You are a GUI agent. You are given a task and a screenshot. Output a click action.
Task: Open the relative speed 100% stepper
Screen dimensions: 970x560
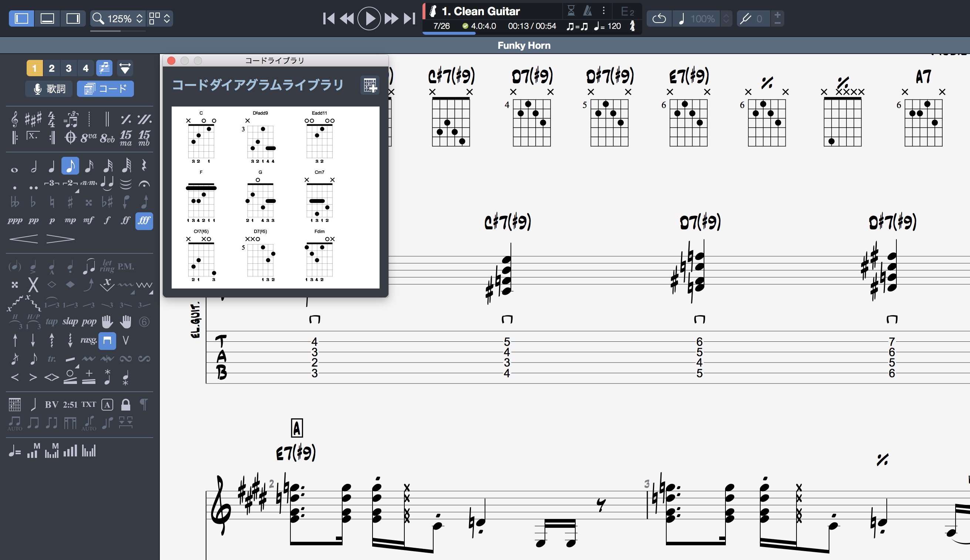(726, 18)
